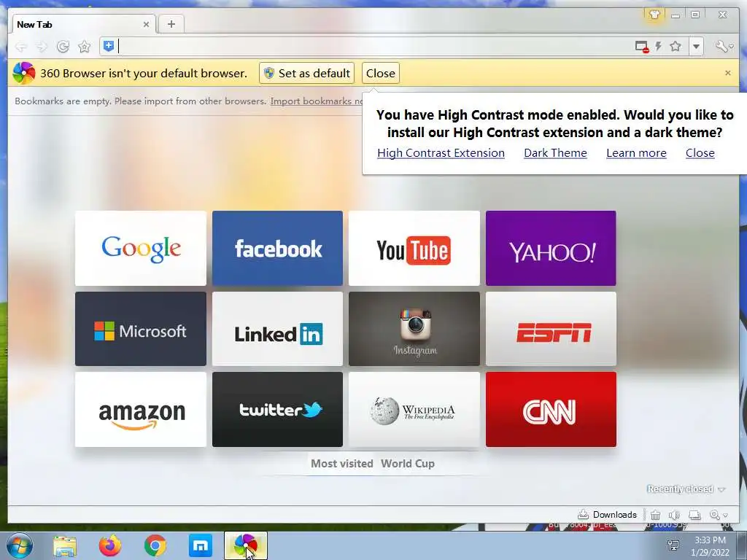The width and height of the screenshot is (747, 560).
Task: Open the wrench settings menu
Action: tap(724, 46)
